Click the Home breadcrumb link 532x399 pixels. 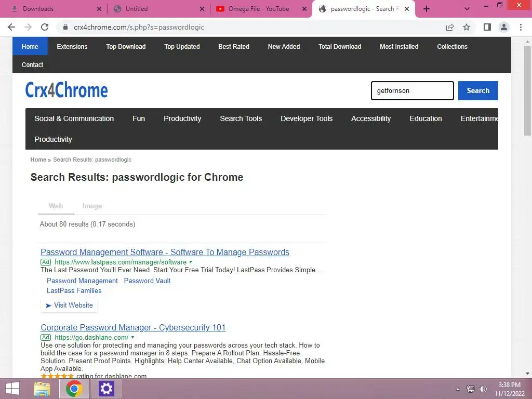(x=38, y=159)
